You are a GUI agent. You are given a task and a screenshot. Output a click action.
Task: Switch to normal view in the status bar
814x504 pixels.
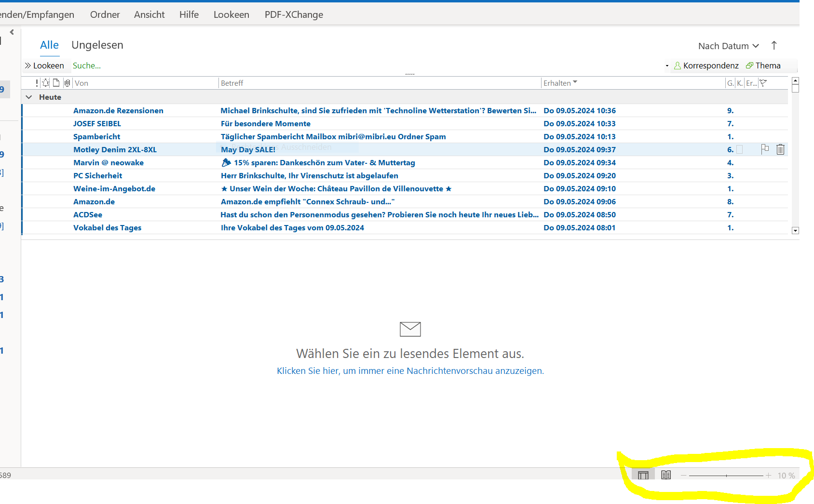643,475
